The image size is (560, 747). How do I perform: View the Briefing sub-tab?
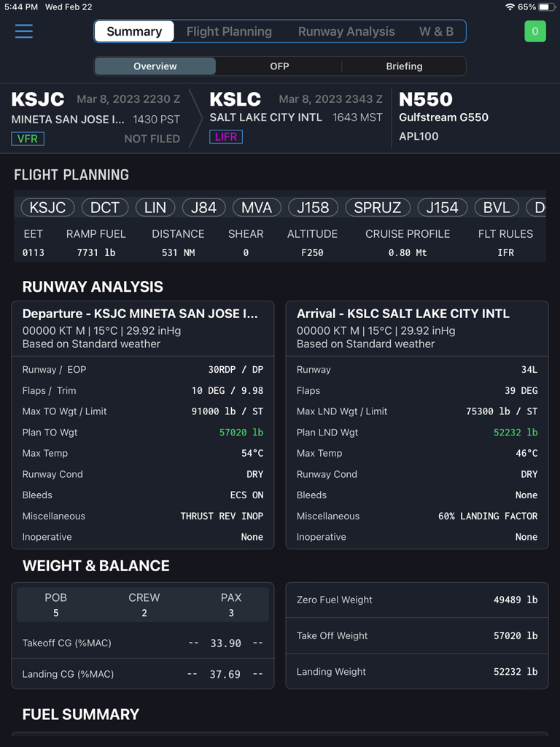pyautogui.click(x=403, y=66)
